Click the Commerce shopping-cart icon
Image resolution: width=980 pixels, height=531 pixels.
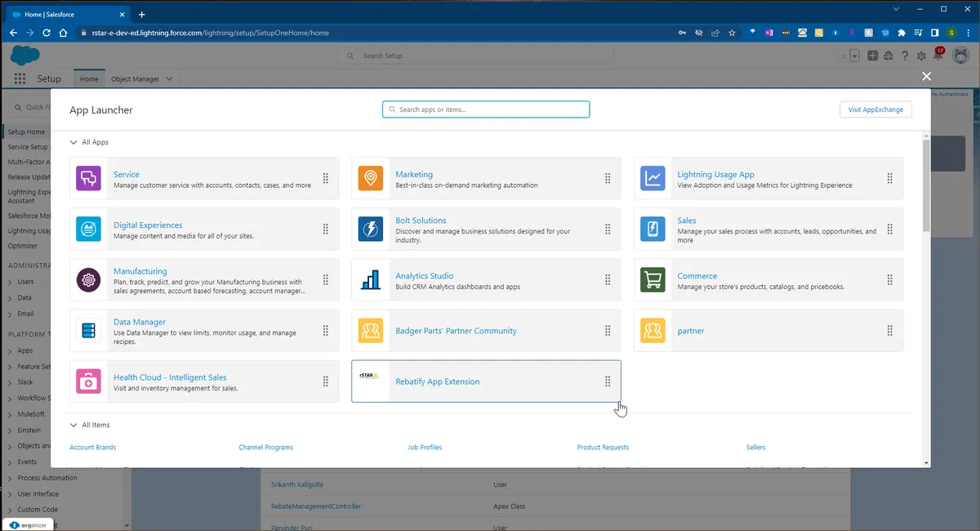click(x=653, y=279)
